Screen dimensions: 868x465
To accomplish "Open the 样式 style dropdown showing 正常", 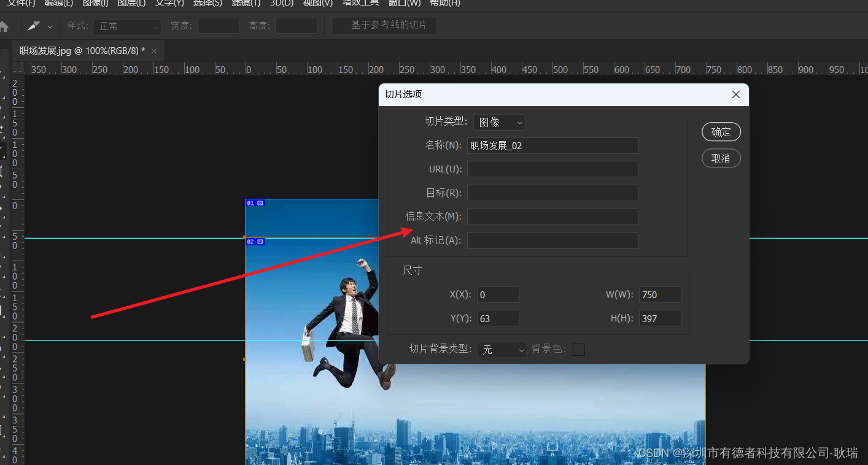I will tap(128, 26).
